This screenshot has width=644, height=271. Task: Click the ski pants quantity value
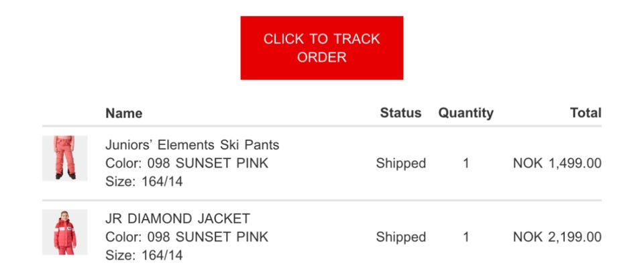tap(466, 163)
